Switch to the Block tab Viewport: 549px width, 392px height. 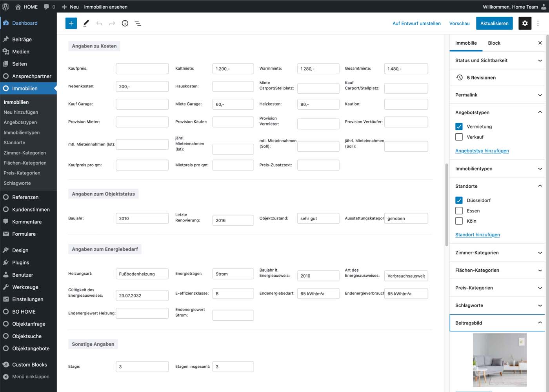pyautogui.click(x=494, y=43)
